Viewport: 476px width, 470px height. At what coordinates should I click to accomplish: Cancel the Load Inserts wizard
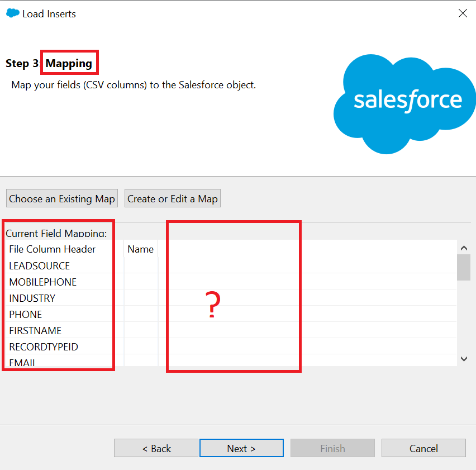(x=423, y=448)
